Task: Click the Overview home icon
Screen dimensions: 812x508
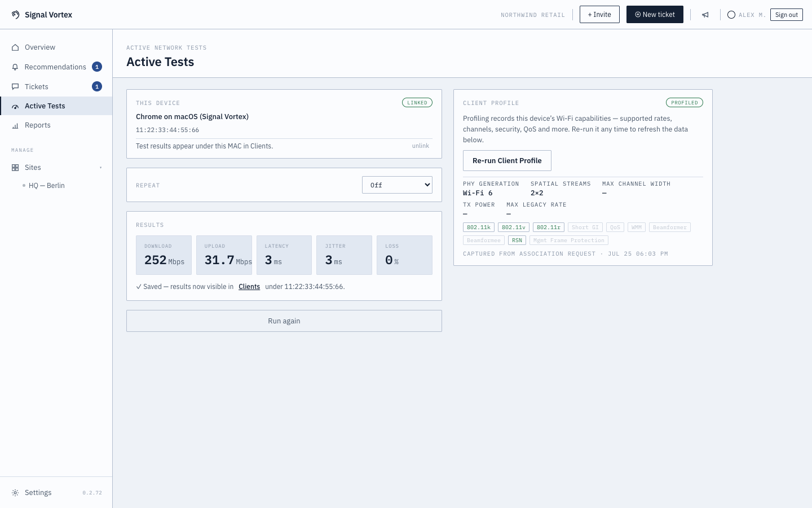Action: coord(15,47)
